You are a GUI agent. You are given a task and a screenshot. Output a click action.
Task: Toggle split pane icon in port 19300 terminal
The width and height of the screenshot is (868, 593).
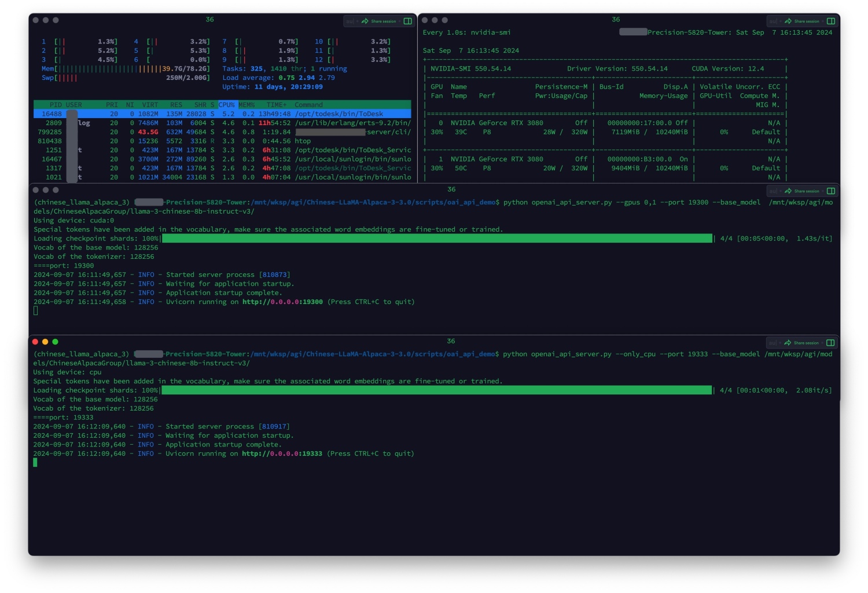click(x=831, y=191)
